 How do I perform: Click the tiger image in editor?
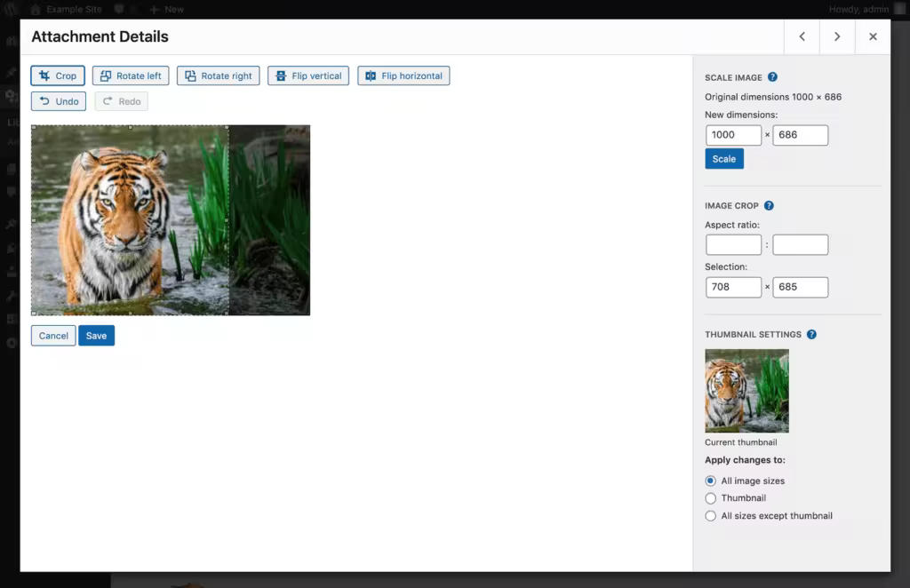[x=171, y=220]
